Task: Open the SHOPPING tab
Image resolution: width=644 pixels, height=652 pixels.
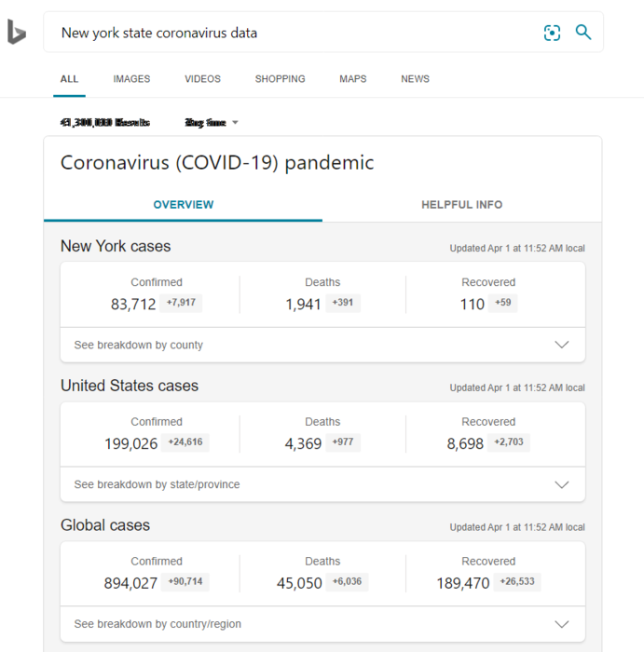Action: pyautogui.click(x=280, y=79)
